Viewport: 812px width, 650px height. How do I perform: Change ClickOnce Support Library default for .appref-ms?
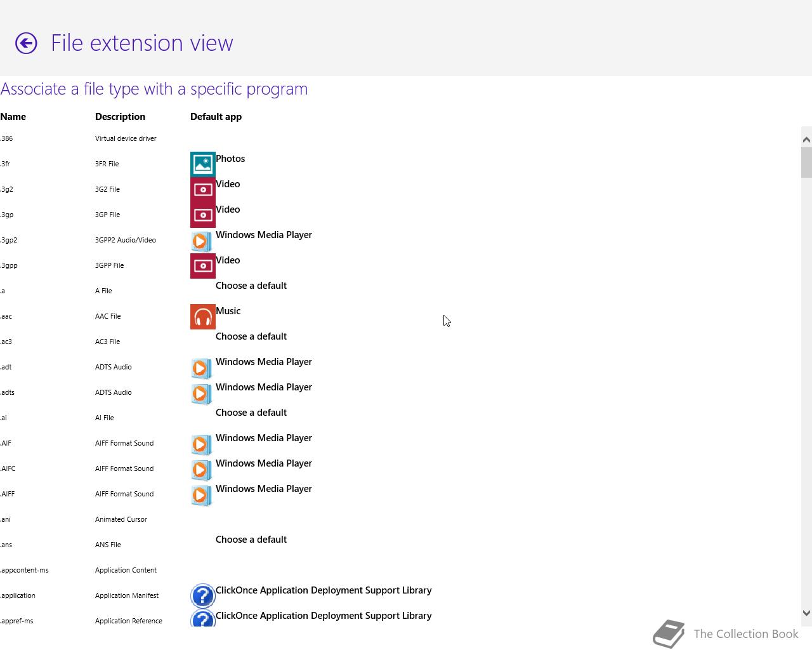[x=324, y=616]
